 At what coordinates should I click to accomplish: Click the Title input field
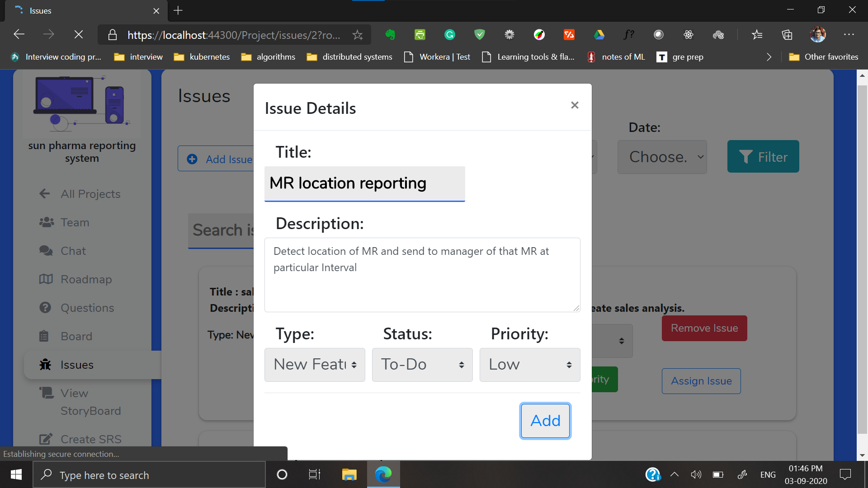coord(364,183)
